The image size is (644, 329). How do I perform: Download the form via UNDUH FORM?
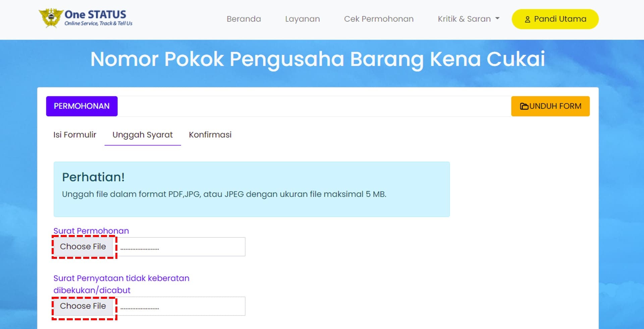(550, 106)
